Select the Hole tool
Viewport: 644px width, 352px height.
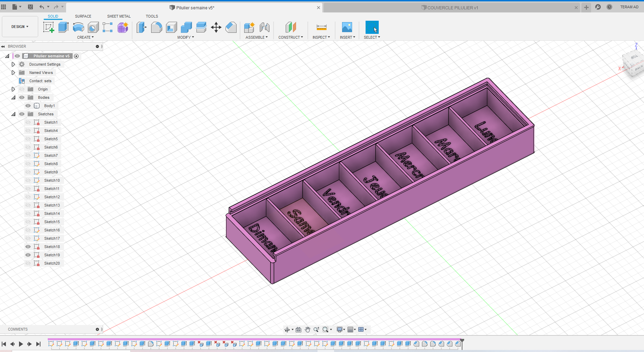[93, 27]
